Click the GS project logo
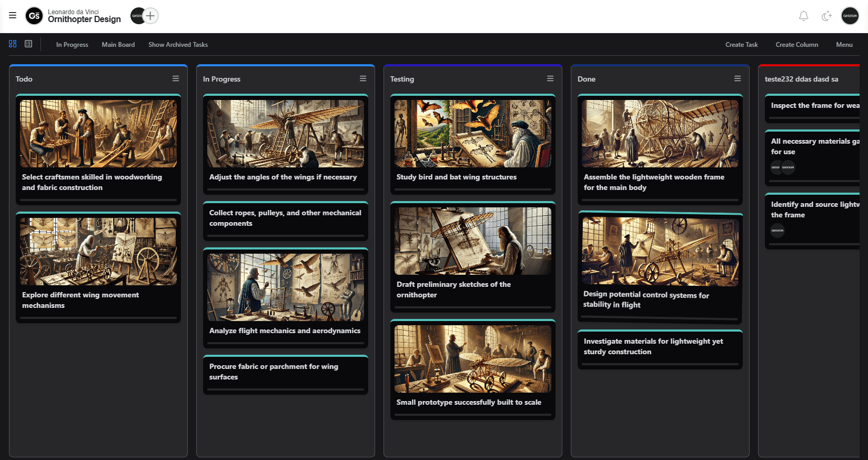This screenshot has width=868, height=460. [x=34, y=16]
